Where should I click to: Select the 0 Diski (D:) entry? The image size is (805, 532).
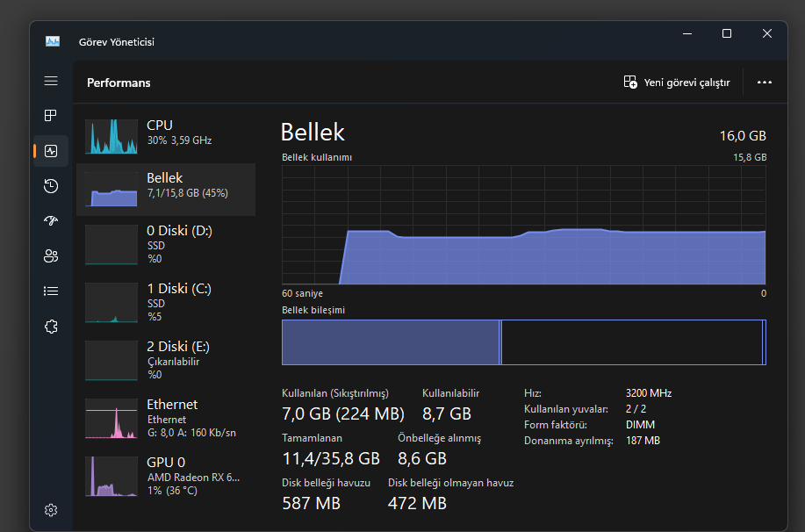coord(166,244)
